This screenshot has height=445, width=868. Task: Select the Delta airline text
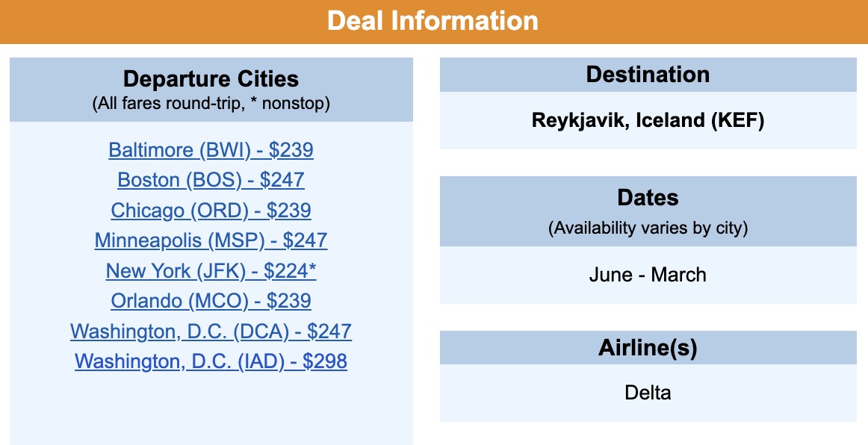[648, 392]
